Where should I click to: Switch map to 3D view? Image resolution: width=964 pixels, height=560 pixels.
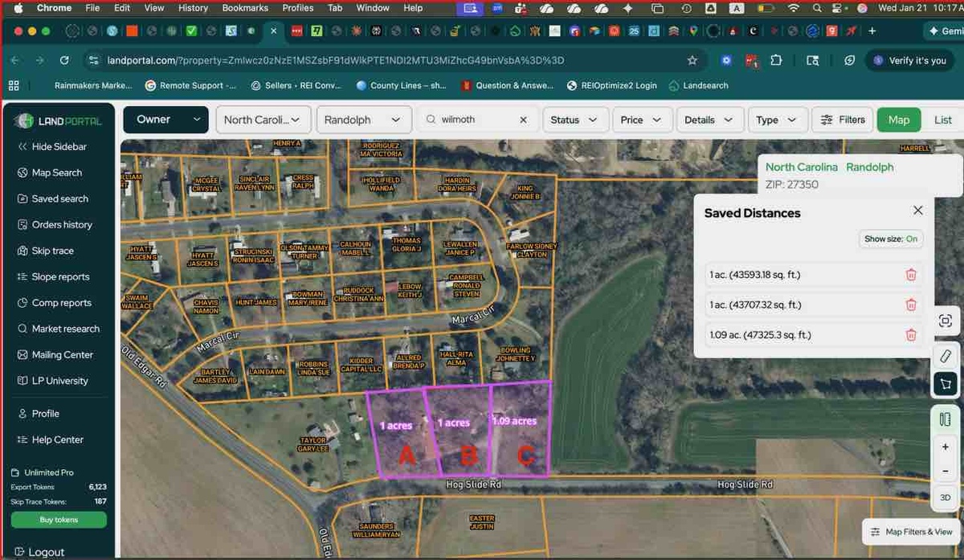945,497
